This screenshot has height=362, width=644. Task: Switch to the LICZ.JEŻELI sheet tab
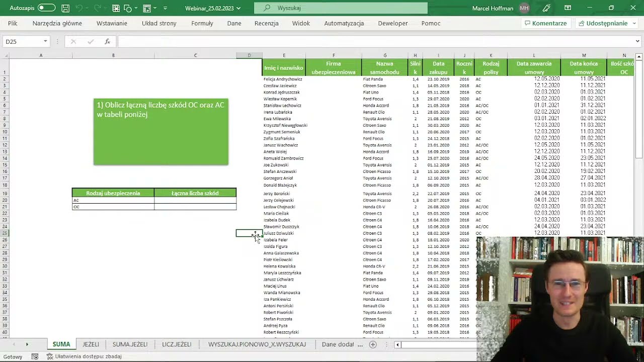pyautogui.click(x=177, y=344)
